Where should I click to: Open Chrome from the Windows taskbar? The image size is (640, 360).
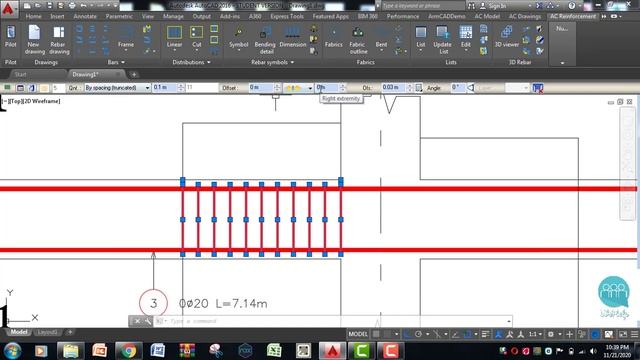[128, 351]
